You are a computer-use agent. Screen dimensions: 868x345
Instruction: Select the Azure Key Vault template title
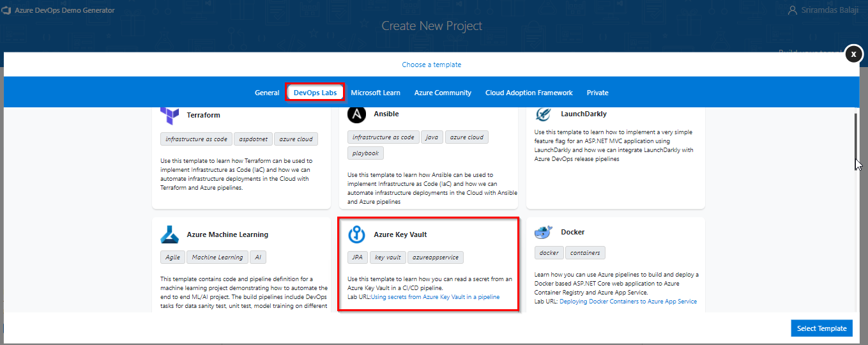tap(400, 234)
